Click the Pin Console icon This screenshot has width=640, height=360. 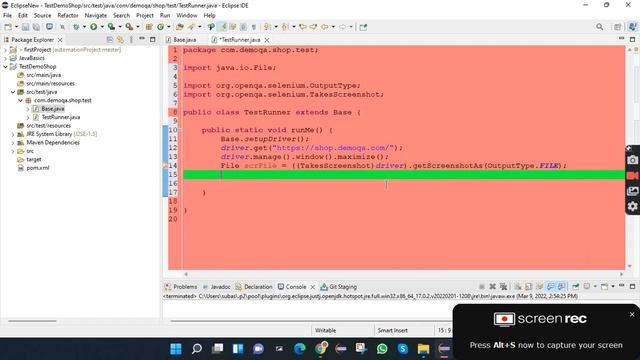point(576,287)
